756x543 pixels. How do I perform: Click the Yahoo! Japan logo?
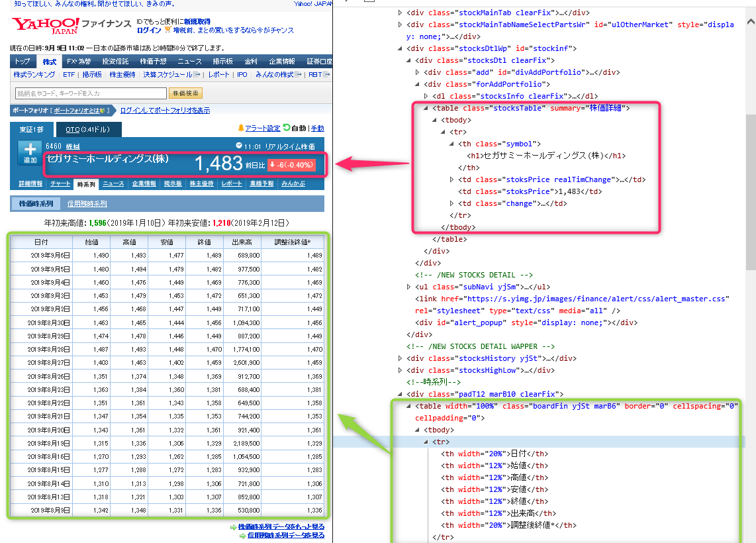coord(45,26)
